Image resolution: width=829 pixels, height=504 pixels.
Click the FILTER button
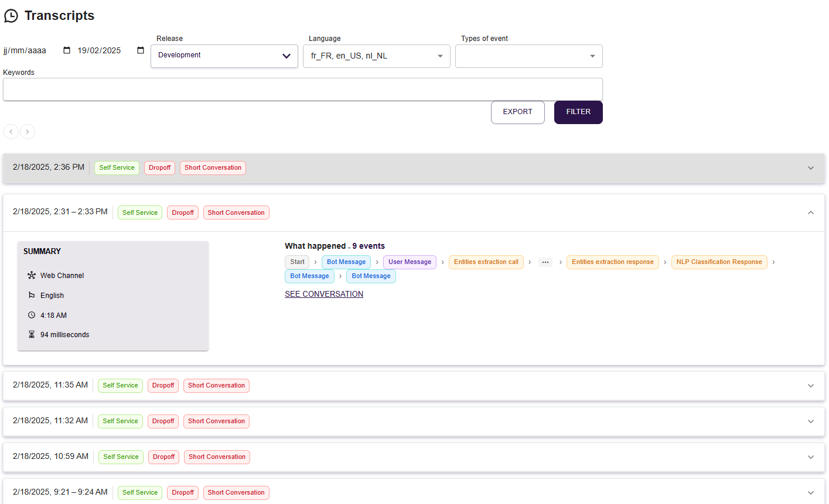[578, 112]
